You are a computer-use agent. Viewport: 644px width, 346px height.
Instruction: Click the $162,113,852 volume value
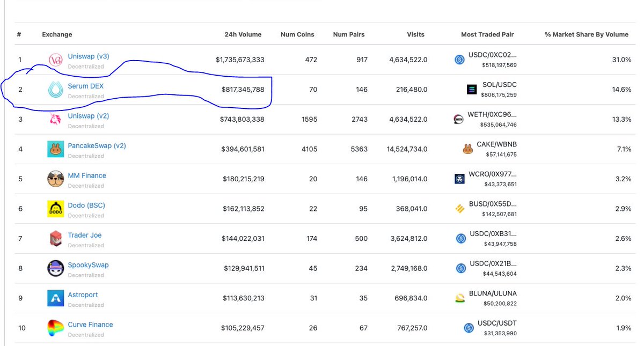click(x=244, y=209)
